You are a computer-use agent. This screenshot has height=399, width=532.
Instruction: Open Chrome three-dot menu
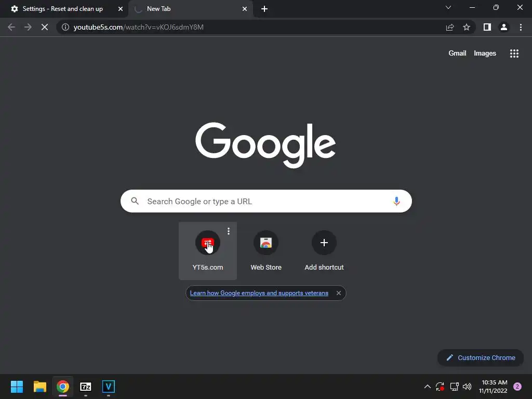click(x=521, y=27)
